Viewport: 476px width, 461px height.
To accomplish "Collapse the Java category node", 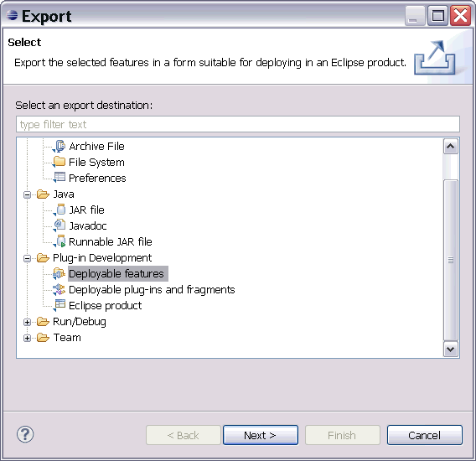I will [27, 194].
